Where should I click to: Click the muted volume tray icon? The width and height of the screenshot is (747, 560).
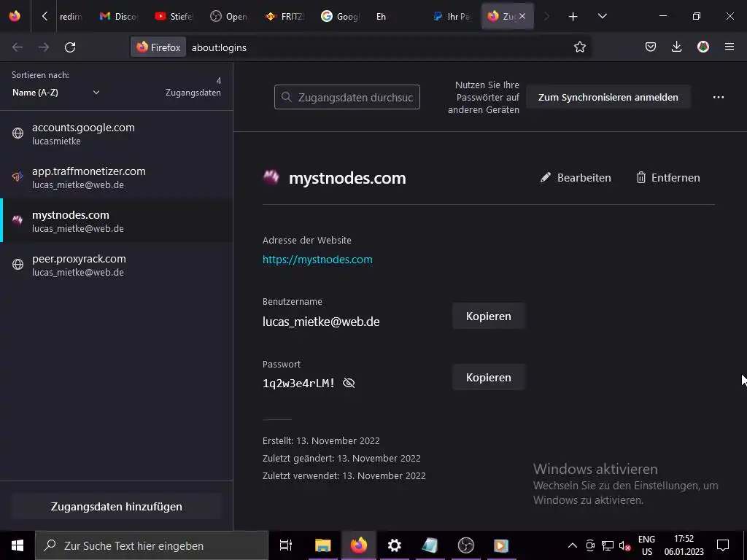[x=624, y=545]
